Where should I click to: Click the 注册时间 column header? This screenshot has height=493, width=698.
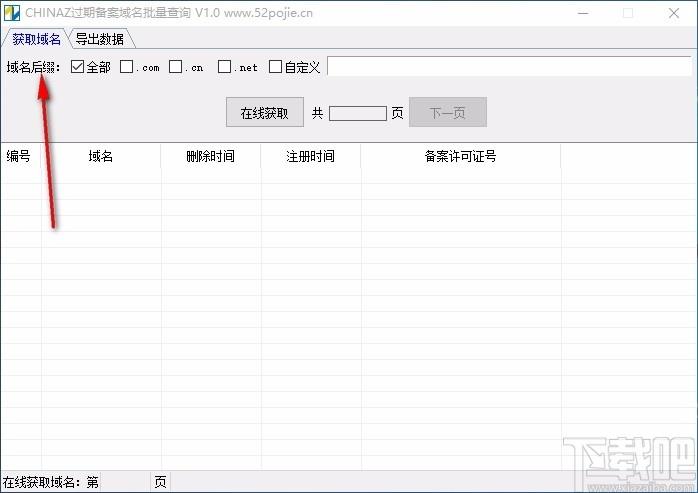click(x=311, y=156)
